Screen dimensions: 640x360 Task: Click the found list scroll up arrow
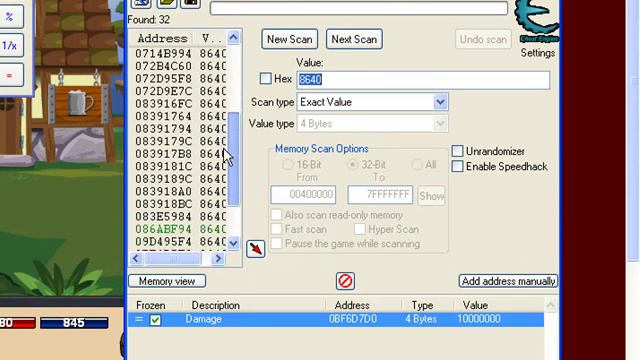(233, 38)
